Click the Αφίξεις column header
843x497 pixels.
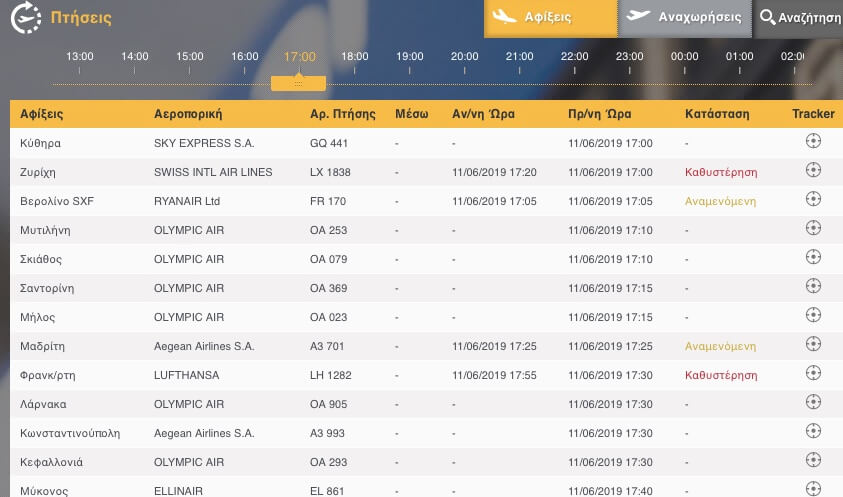[x=41, y=114]
